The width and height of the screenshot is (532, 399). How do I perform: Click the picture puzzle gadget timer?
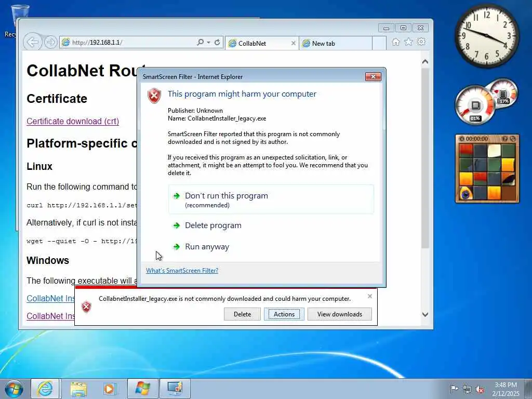(476, 139)
